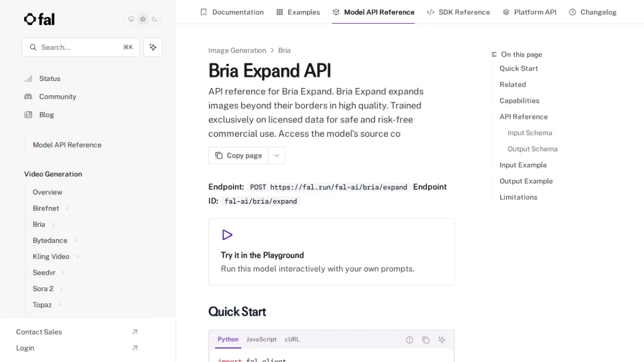The width and height of the screenshot is (644, 362).
Task: Click Contact Sales external arrow icon
Action: 135,332
